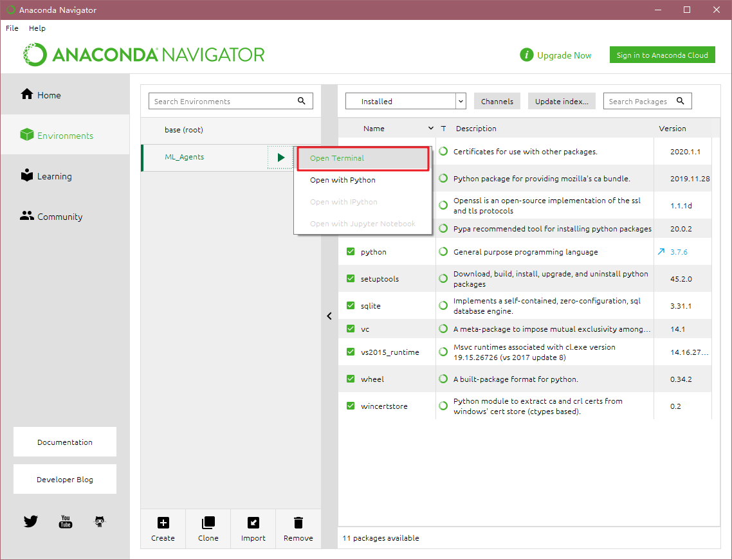Click version 20.0.2 cell
This screenshot has height=560, width=732.
(681, 229)
